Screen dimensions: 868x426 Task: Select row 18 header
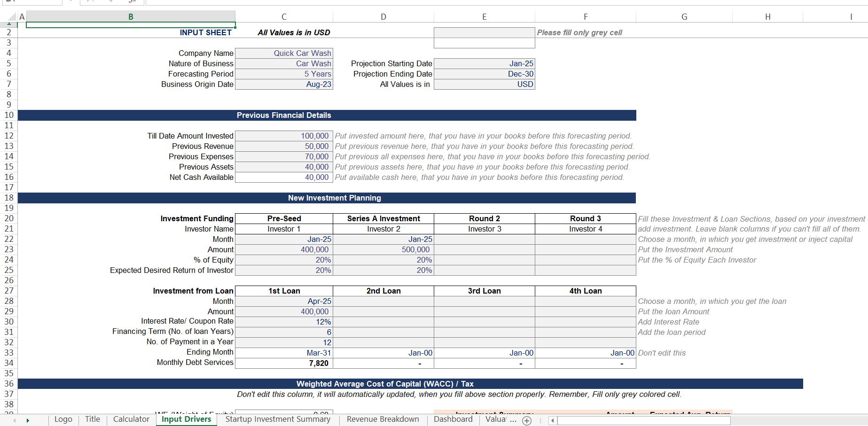pos(9,198)
